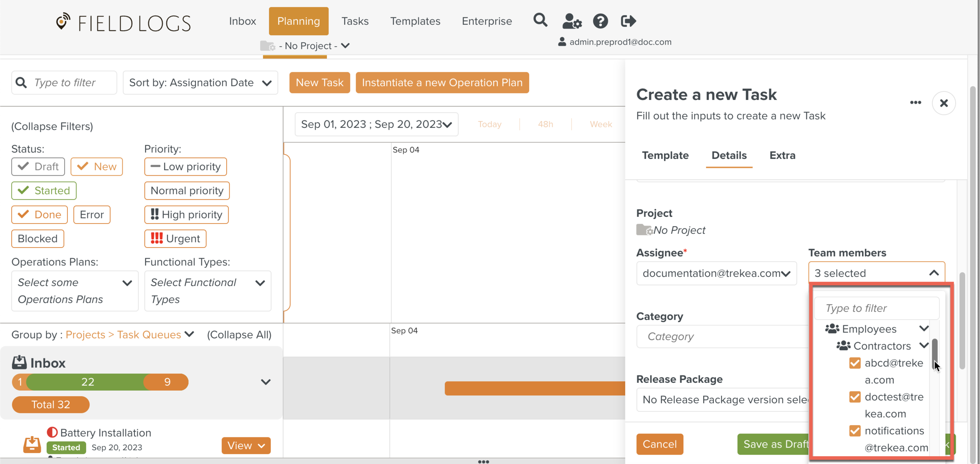Open the Group by Projects > Task Queues dropdown
Screen dimensions: 980x464
point(130,335)
